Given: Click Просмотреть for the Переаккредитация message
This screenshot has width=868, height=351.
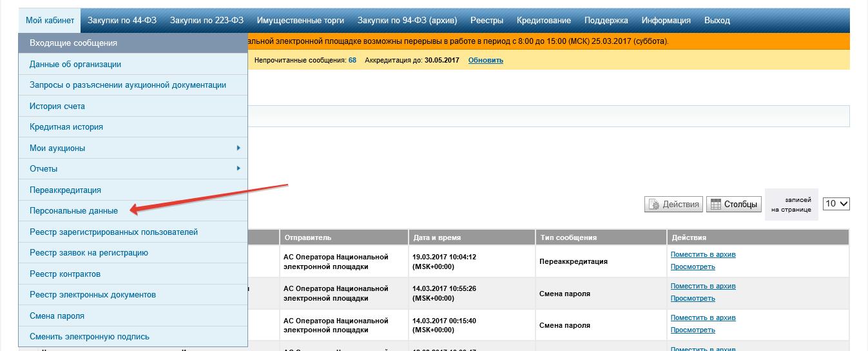Looking at the screenshot, I should click(x=693, y=266).
